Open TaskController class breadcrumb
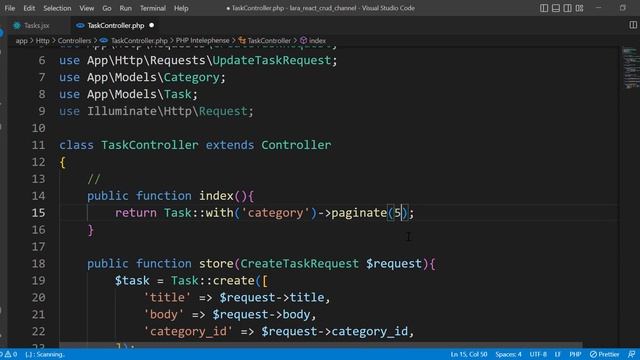The image size is (640, 360). click(x=269, y=40)
